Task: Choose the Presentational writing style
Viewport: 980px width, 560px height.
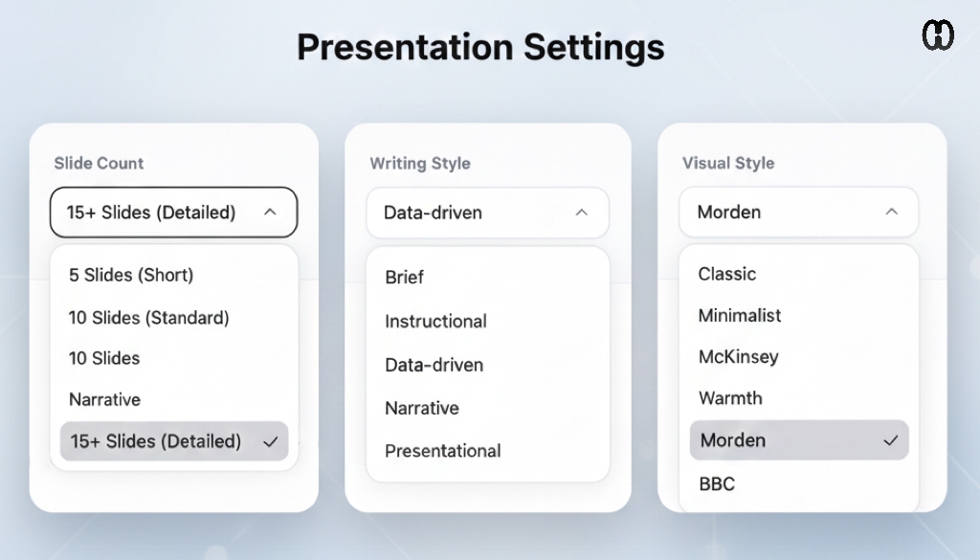Action: 442,451
